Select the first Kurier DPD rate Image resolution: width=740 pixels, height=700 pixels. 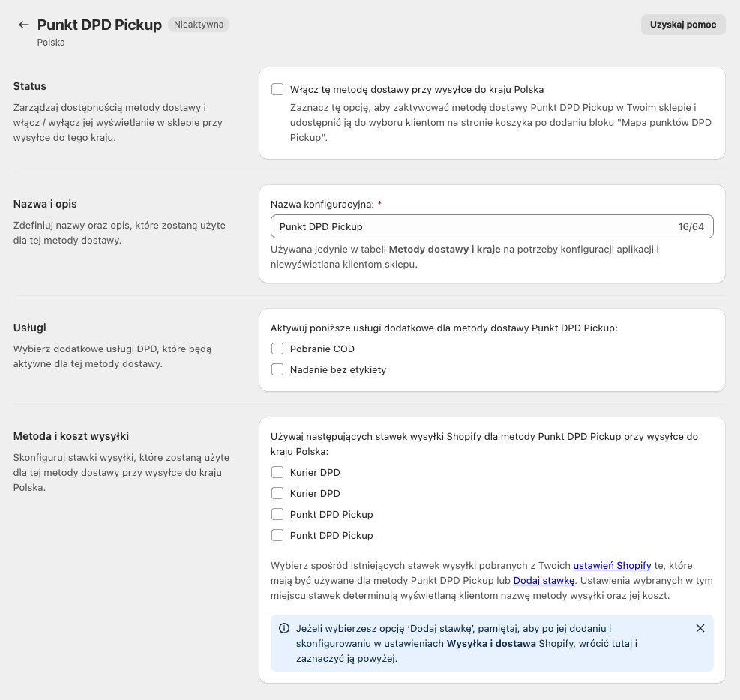pyautogui.click(x=277, y=472)
